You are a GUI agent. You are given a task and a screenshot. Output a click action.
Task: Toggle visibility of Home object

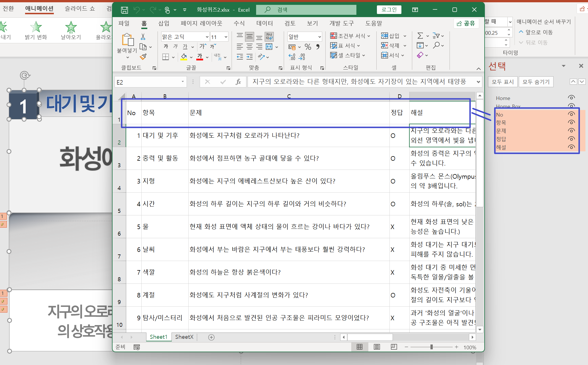pos(571,98)
